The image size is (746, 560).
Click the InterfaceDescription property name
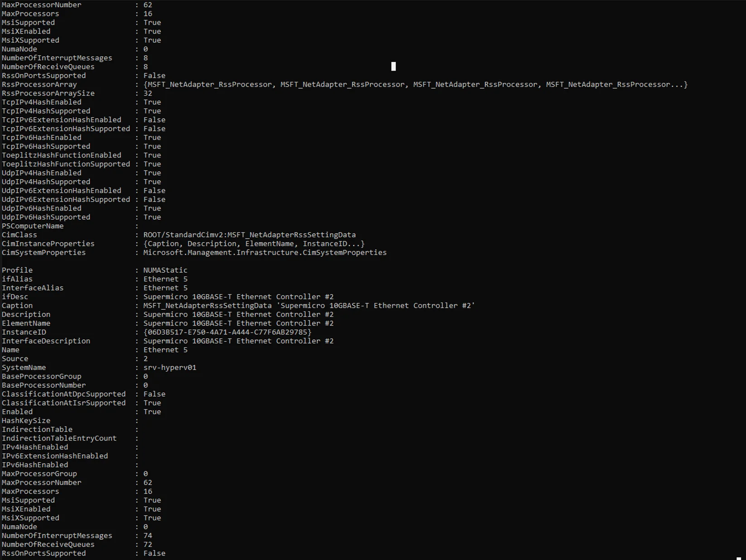(x=46, y=341)
